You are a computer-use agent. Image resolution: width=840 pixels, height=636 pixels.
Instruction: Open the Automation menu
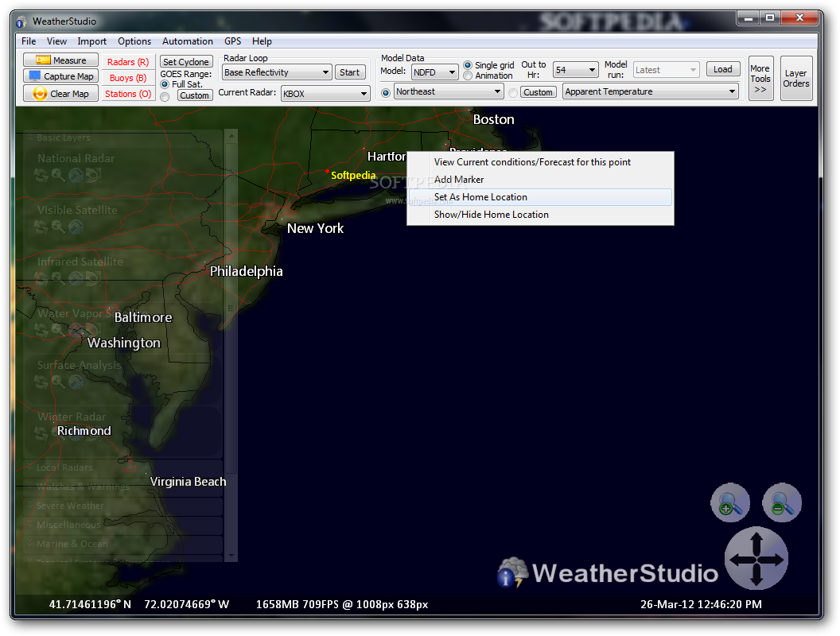[187, 41]
